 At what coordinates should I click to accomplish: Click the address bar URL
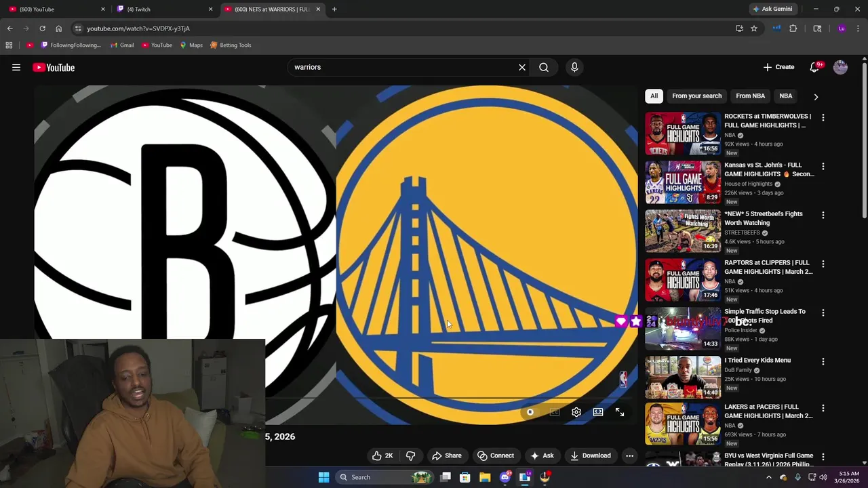(138, 28)
